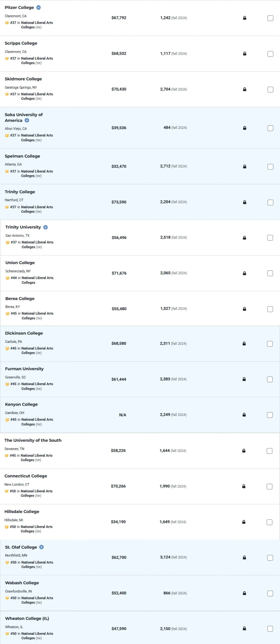Screen dimensions: 280x644
Task: Tick the compare checkbox for Berea College
Action: (x=270, y=309)
